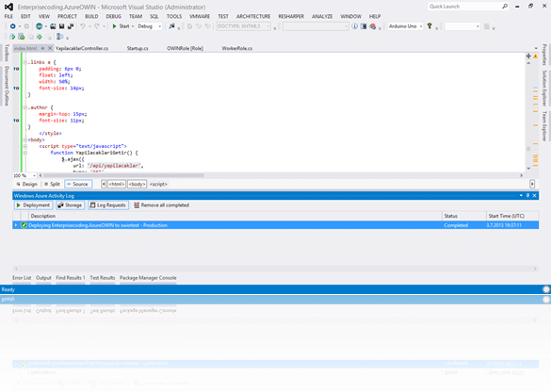Click the first icon in second toolbar row
The width and height of the screenshot is (551, 392).
12,37
